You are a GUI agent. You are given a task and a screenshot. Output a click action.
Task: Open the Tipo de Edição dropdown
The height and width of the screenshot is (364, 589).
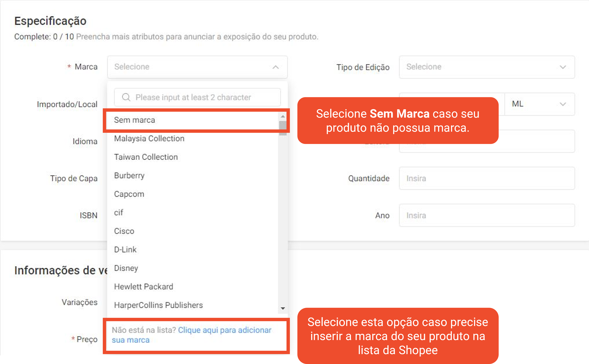(x=486, y=67)
